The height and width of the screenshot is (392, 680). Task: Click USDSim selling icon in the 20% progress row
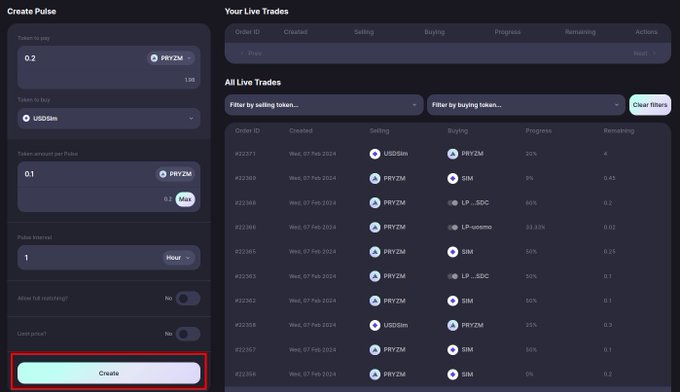(375, 154)
